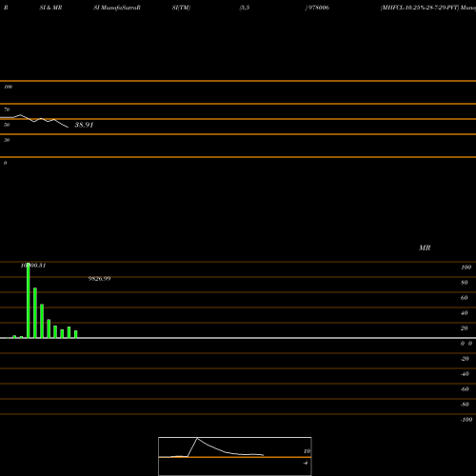Click the MR label above the right axis
Image resolution: width=476 pixels, height=476 pixels.
(425, 248)
